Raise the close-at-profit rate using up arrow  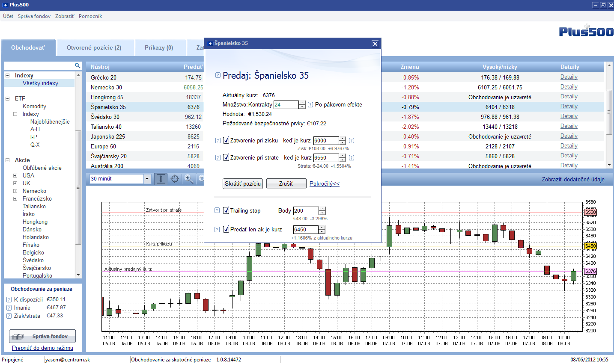[x=343, y=139]
